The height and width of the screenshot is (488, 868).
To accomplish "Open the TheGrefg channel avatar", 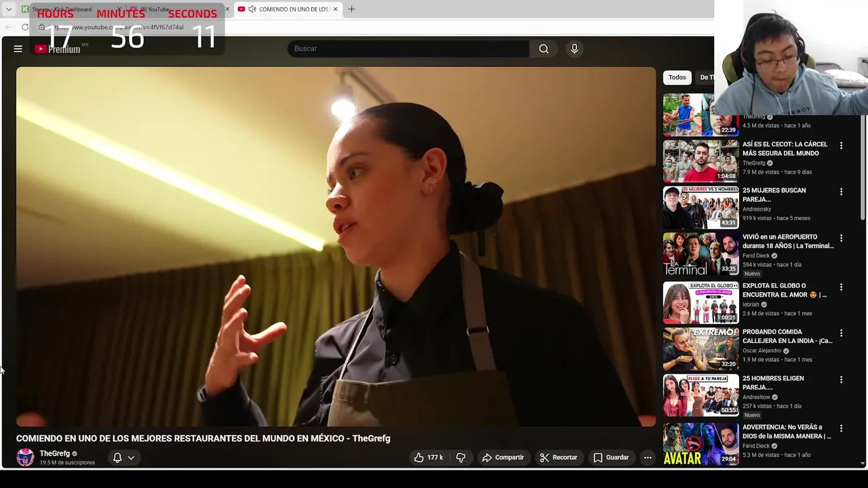I will tap(25, 457).
